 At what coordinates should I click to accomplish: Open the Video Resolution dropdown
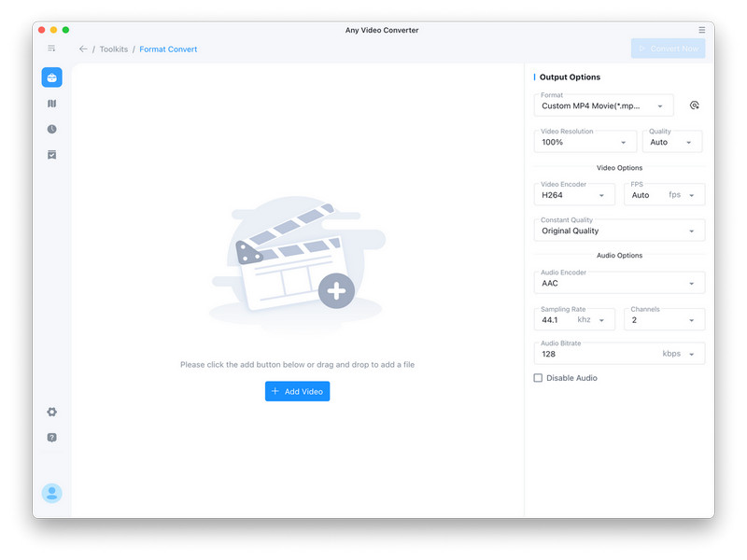(x=585, y=142)
